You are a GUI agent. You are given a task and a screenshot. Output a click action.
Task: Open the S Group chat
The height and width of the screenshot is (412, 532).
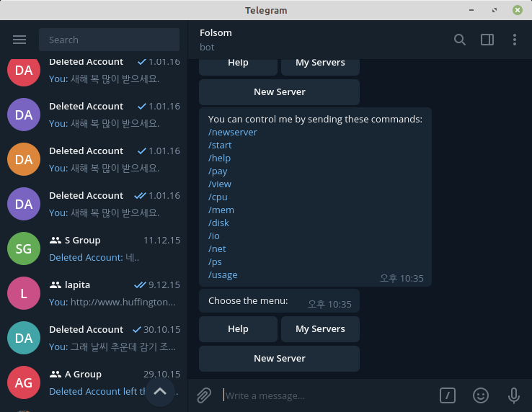coord(94,248)
